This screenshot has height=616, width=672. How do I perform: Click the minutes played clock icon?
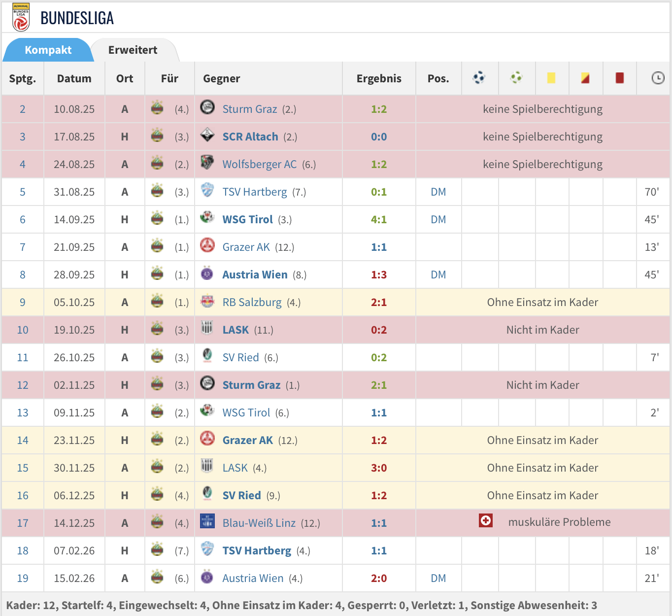(x=658, y=78)
